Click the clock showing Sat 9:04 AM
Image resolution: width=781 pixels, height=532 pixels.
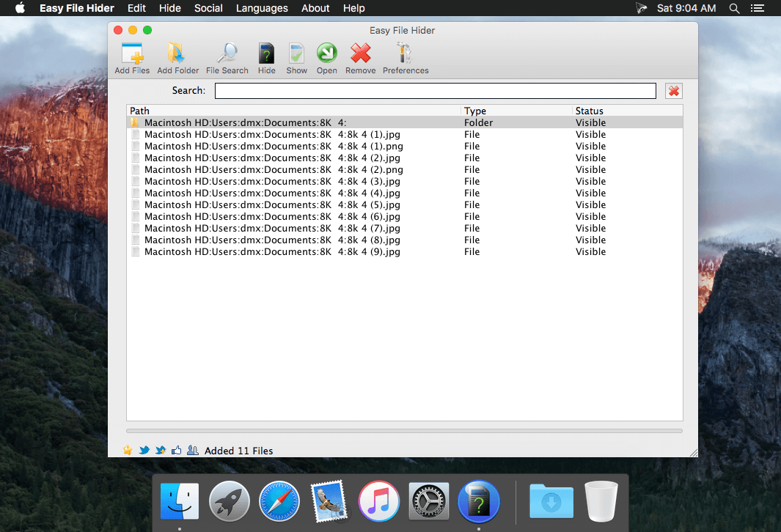(686, 8)
